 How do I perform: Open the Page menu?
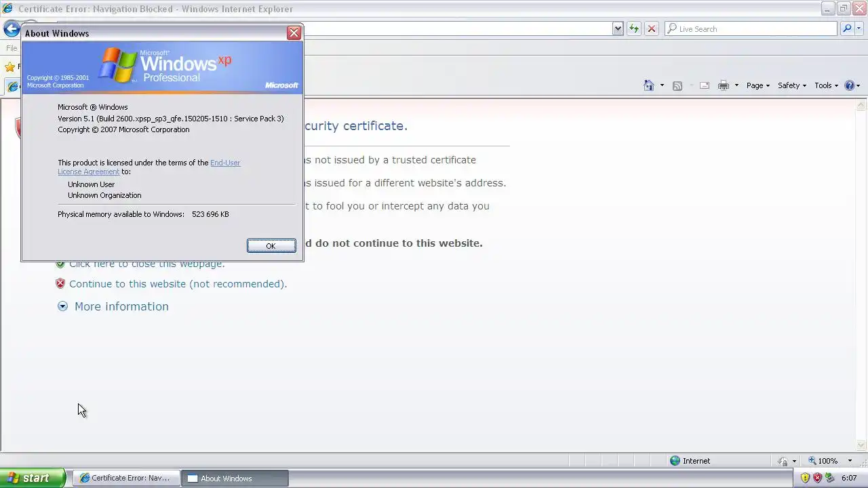[x=758, y=85]
